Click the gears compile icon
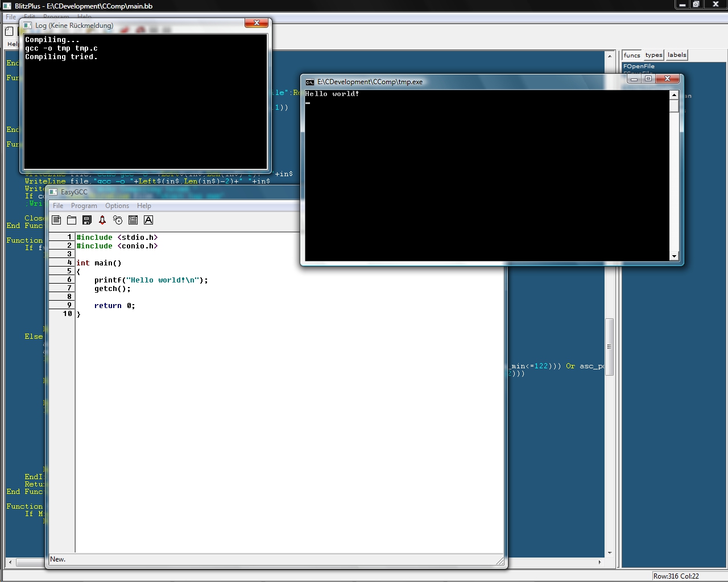Screen dimensions: 728x582 tap(118, 220)
